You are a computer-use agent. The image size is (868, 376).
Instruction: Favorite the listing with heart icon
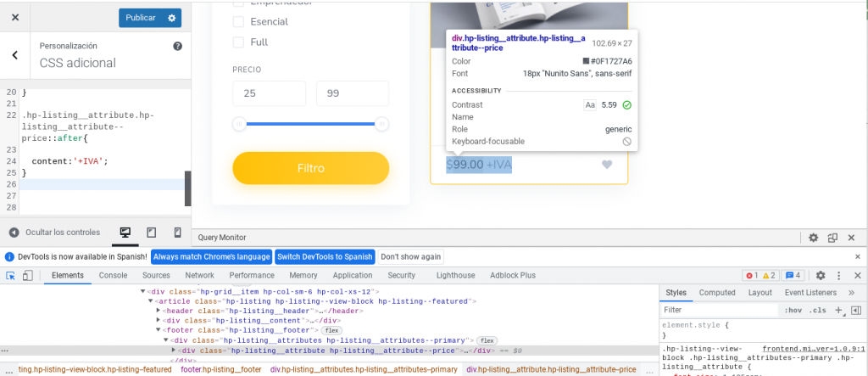(607, 164)
